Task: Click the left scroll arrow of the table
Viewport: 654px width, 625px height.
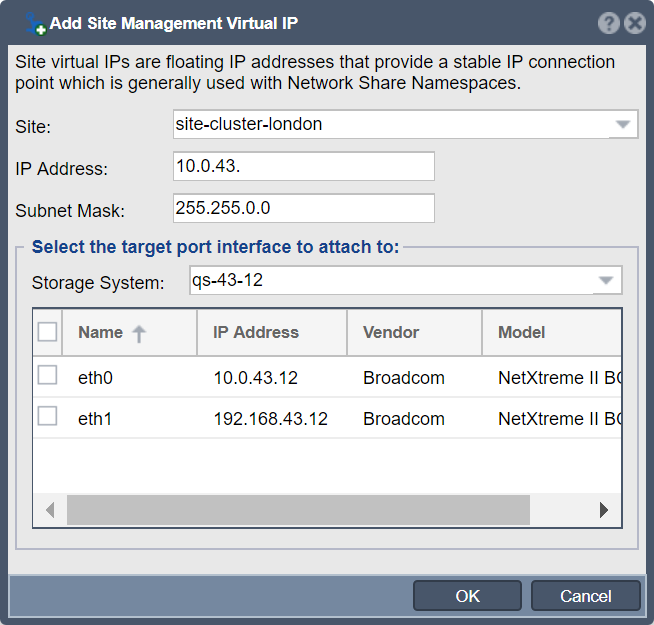Action: (x=50, y=510)
